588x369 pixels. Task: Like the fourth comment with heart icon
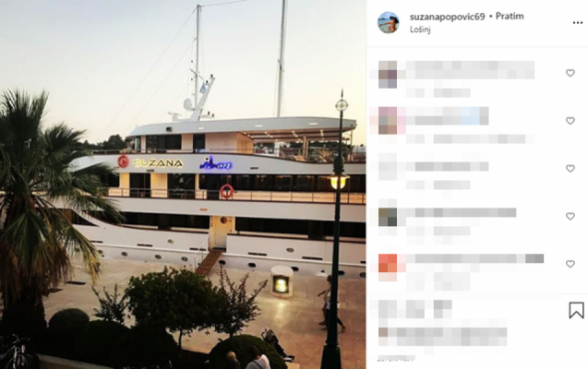tap(570, 216)
